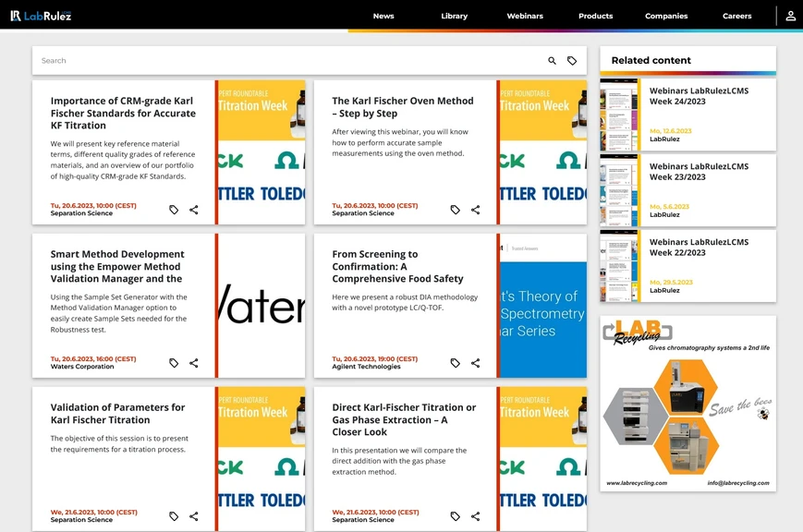Screen dimensions: 803x532
Task: Open the News menu item
Action: (x=383, y=16)
